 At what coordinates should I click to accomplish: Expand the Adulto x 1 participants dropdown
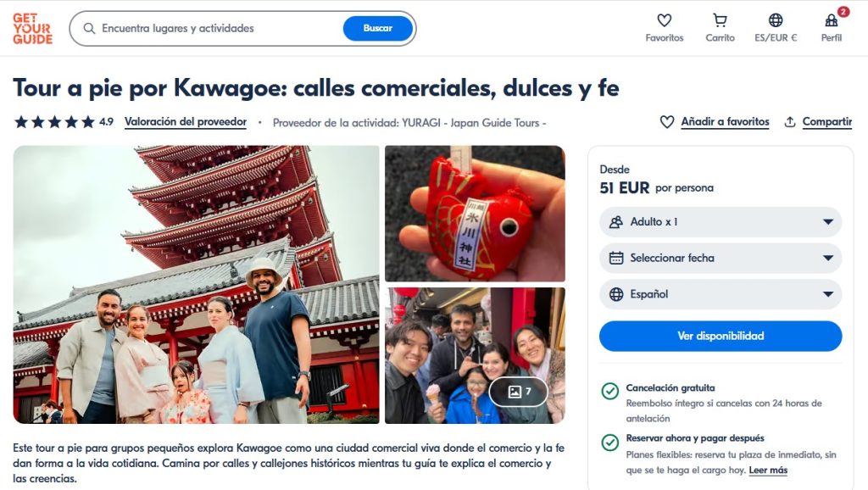(x=721, y=222)
